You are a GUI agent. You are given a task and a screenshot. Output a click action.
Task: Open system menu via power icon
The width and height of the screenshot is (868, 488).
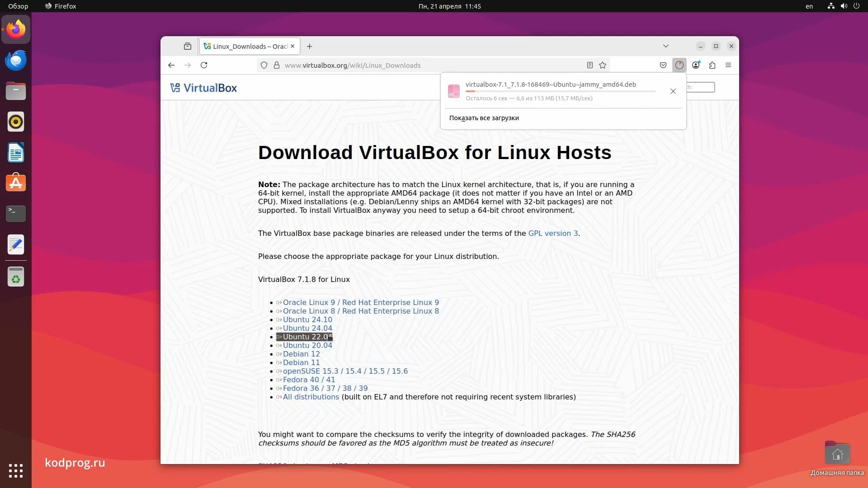tap(856, 6)
